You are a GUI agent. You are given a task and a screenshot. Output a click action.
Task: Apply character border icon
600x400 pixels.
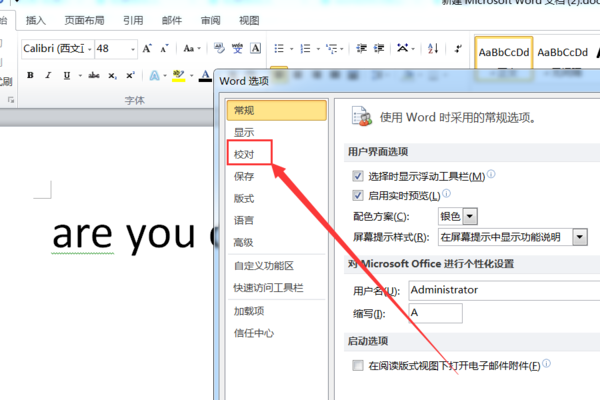coord(256,49)
